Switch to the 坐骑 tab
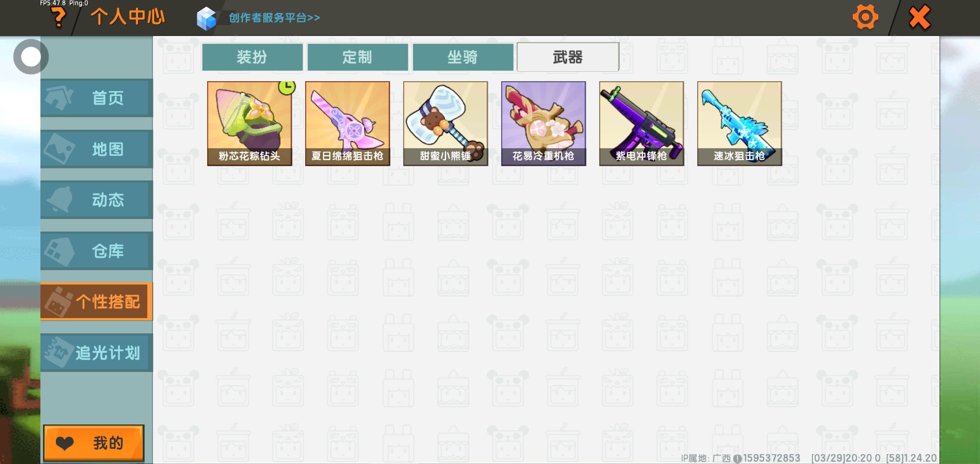Screen dimensions: 980x464 (x=463, y=57)
